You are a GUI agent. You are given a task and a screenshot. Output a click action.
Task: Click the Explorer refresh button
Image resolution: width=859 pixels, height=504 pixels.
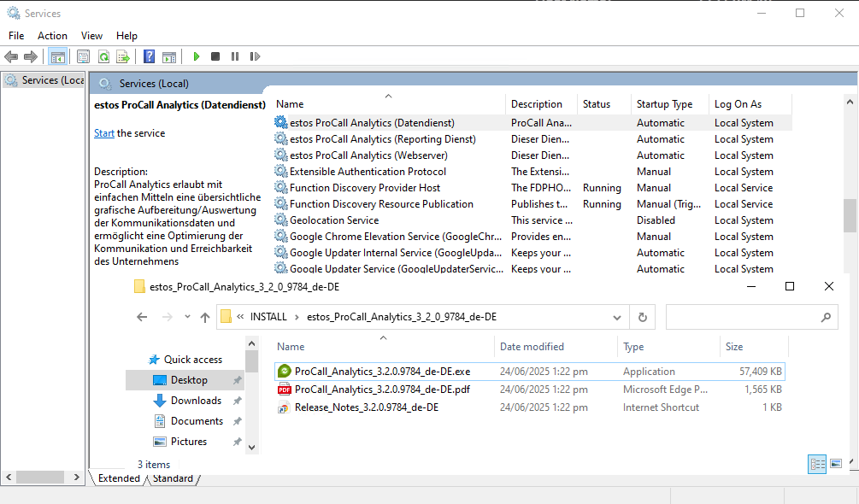(643, 317)
